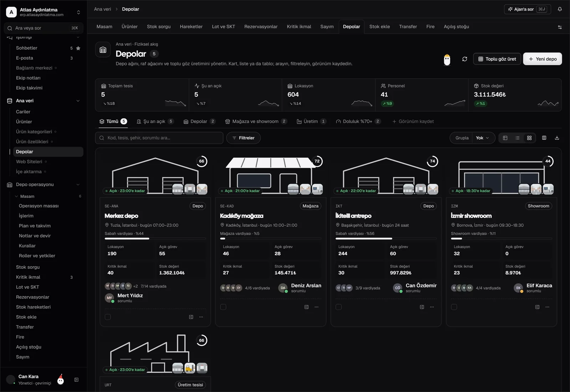Click the refresh icon beside Toplu göz üret

465,59
